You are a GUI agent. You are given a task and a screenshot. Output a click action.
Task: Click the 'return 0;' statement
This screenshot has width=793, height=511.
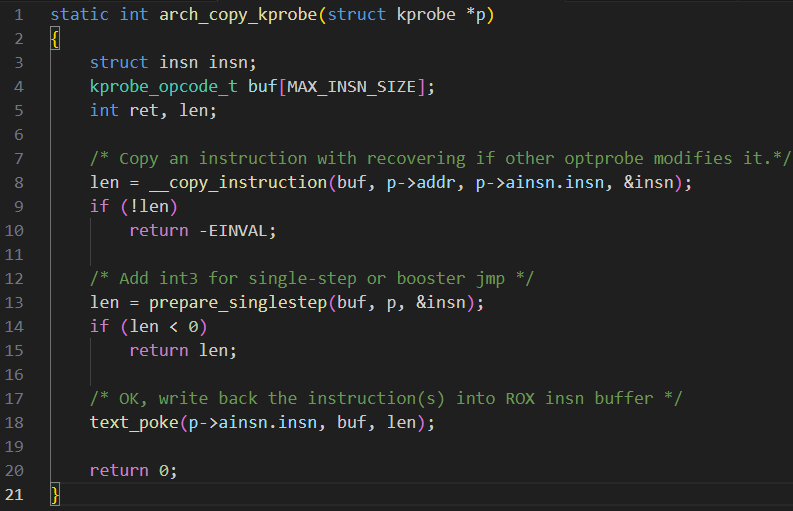pyautogui.click(x=134, y=471)
